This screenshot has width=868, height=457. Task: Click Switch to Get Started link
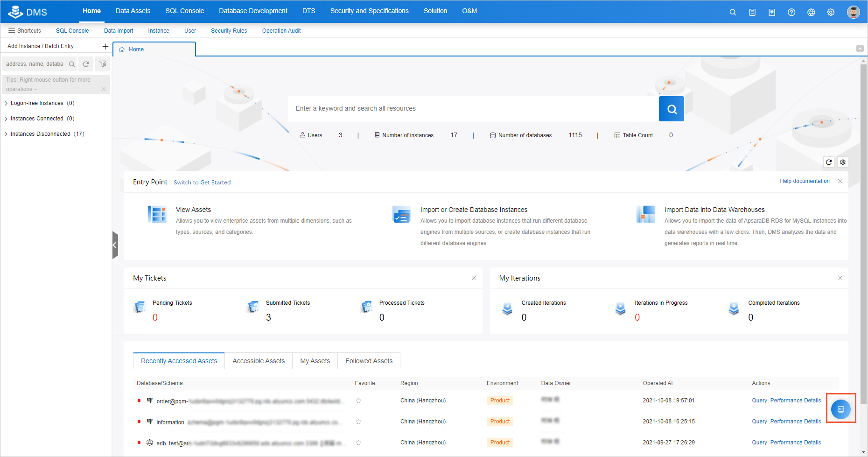click(202, 183)
